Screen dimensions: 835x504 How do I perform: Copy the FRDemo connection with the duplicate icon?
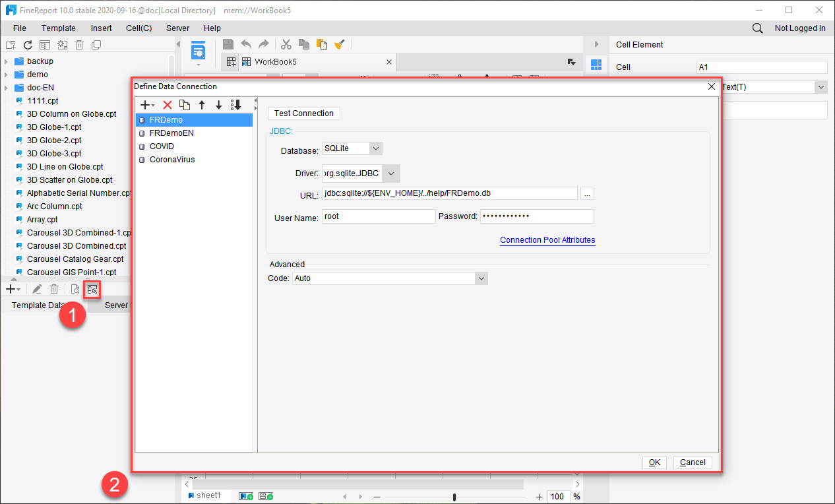185,104
